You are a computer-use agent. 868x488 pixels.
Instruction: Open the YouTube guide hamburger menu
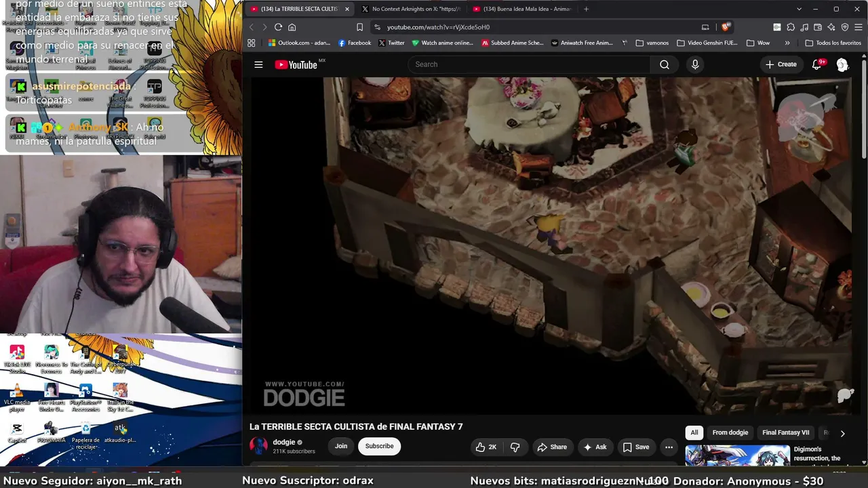point(258,64)
